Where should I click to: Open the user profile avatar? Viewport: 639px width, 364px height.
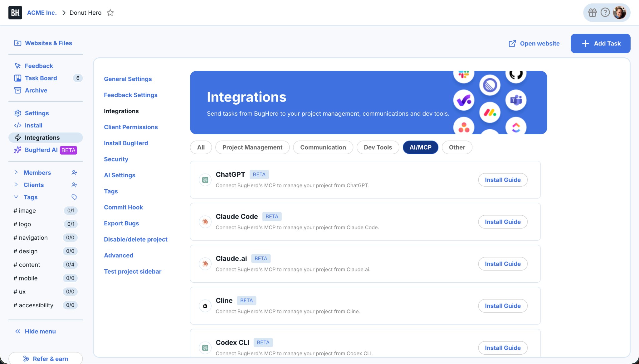tap(619, 13)
